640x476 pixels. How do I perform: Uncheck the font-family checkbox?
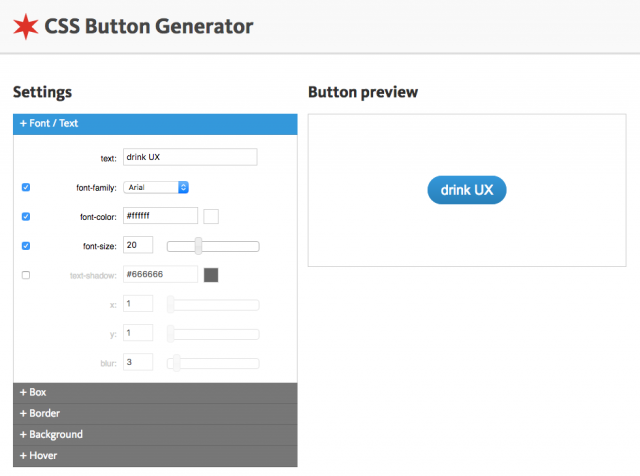pos(26,187)
